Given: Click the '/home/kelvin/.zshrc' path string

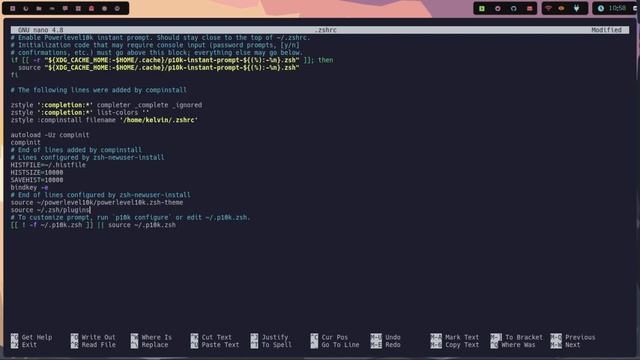Looking at the screenshot, I should pos(159,120).
